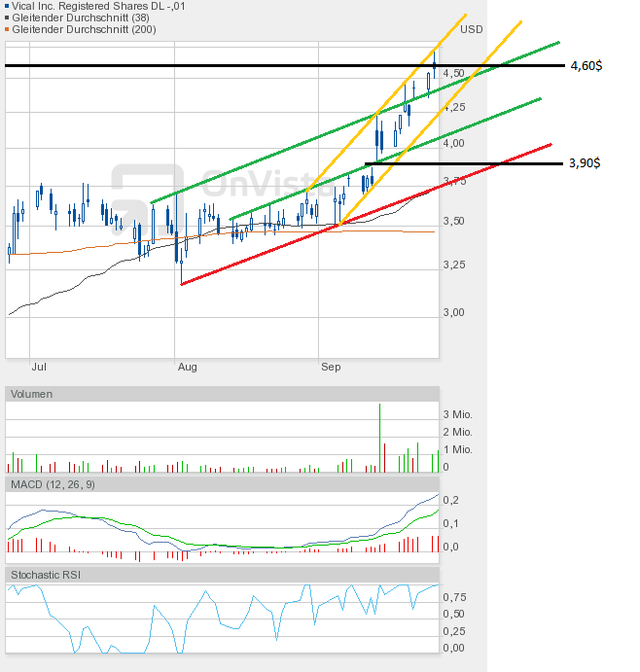Select the Sep marker on the time axis
Screen dimensions: 640x672
pos(331,368)
